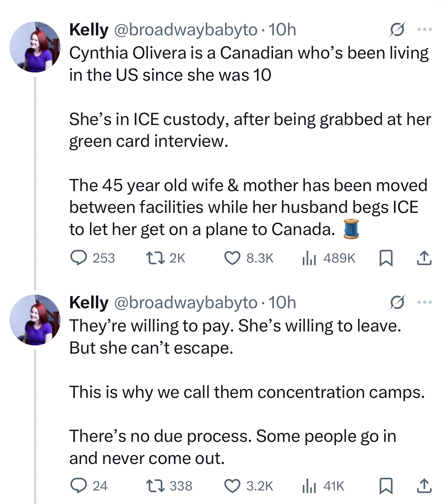Open more options menu on first tweet
The width and height of the screenshot is (444, 504).
[425, 30]
